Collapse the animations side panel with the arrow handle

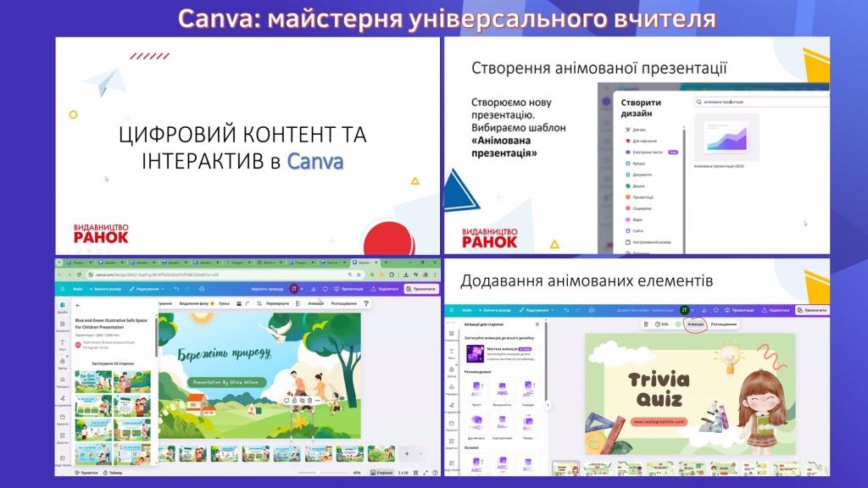548,405
